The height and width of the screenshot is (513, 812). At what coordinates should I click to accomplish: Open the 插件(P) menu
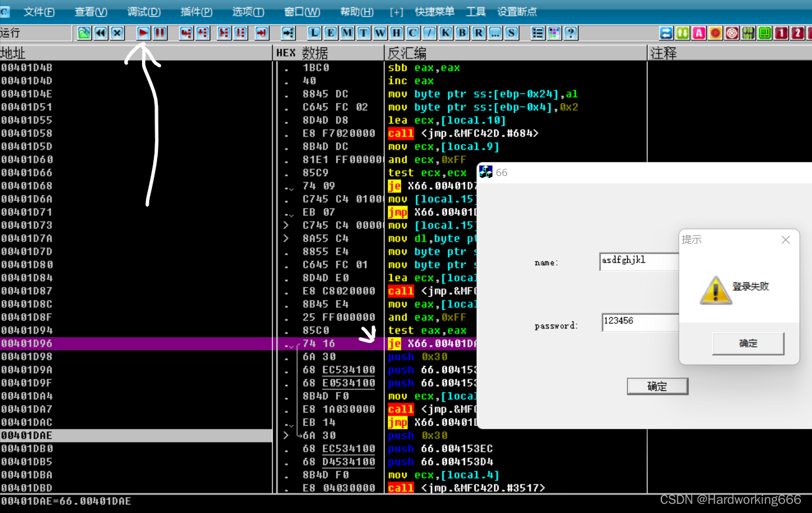tap(196, 12)
